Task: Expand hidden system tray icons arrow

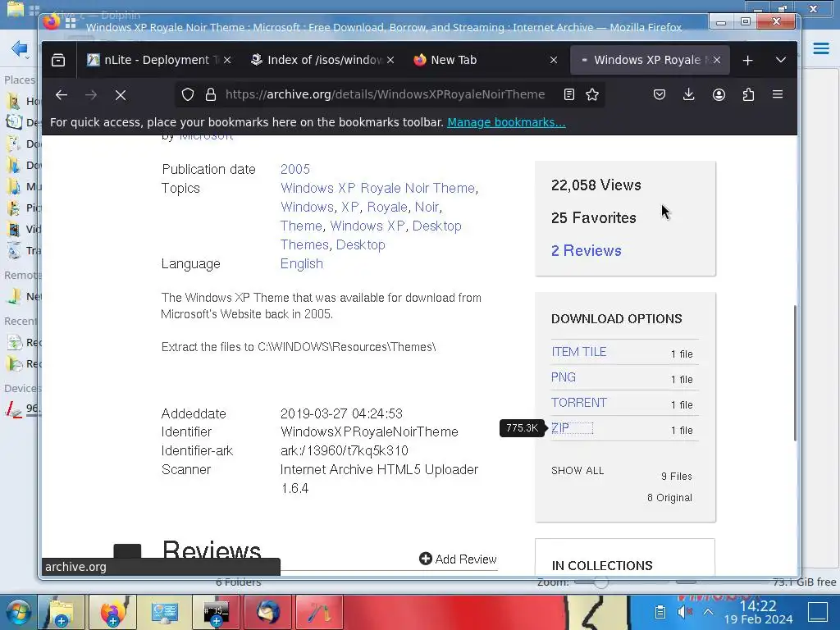Action: point(708,612)
